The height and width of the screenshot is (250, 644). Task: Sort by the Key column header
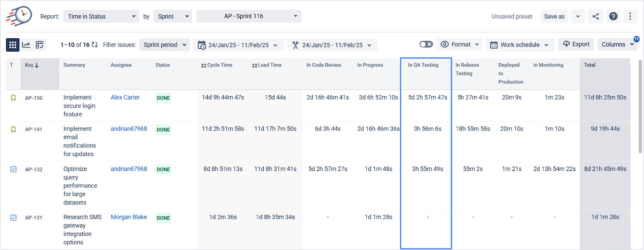pos(32,65)
